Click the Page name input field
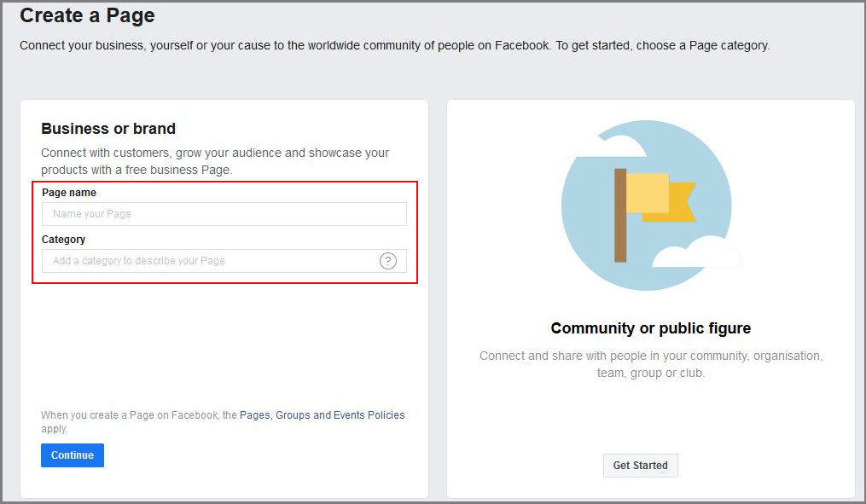Screen dimensions: 866x504 (x=224, y=214)
